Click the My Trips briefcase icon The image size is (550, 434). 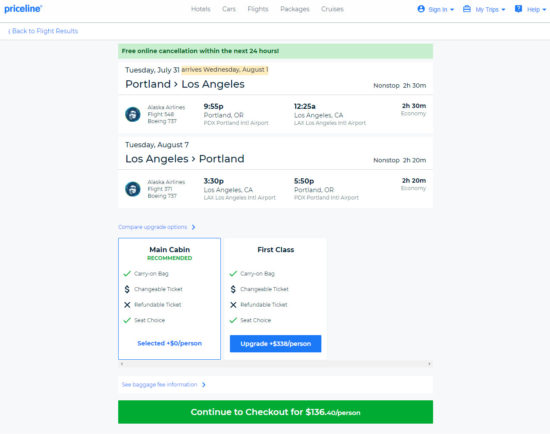(467, 9)
